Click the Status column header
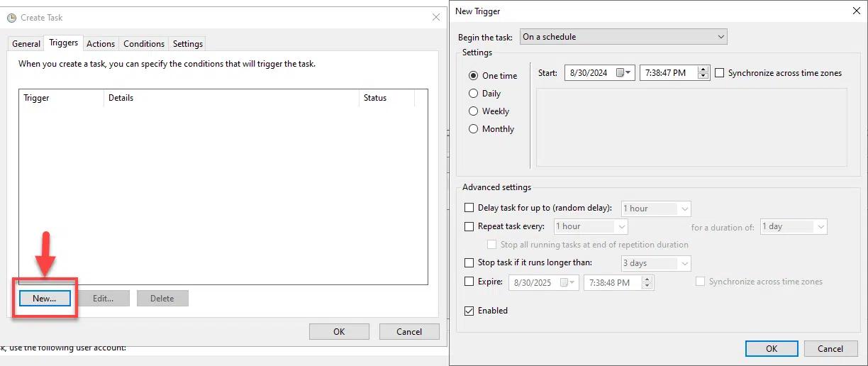Viewport: 868px width, 366px height. 386,98
